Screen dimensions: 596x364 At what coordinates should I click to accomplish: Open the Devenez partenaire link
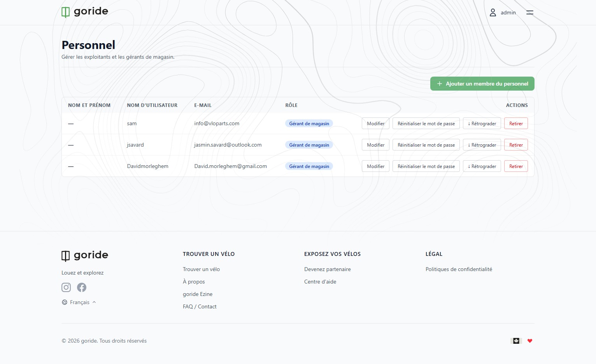tap(328, 269)
